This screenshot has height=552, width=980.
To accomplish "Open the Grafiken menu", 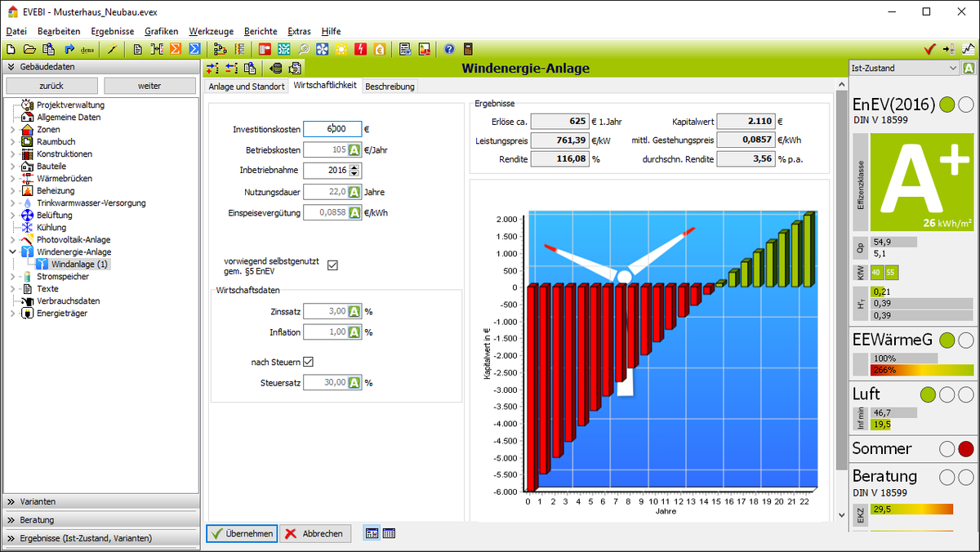I will [x=161, y=31].
